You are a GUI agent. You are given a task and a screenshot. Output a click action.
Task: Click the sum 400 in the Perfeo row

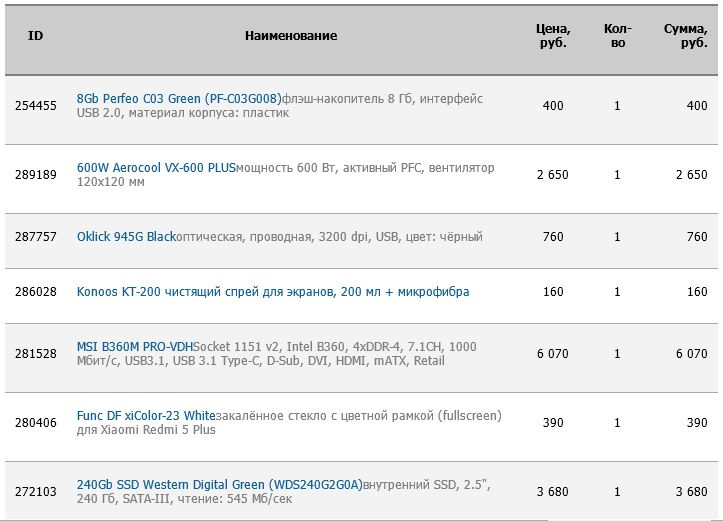(697, 106)
